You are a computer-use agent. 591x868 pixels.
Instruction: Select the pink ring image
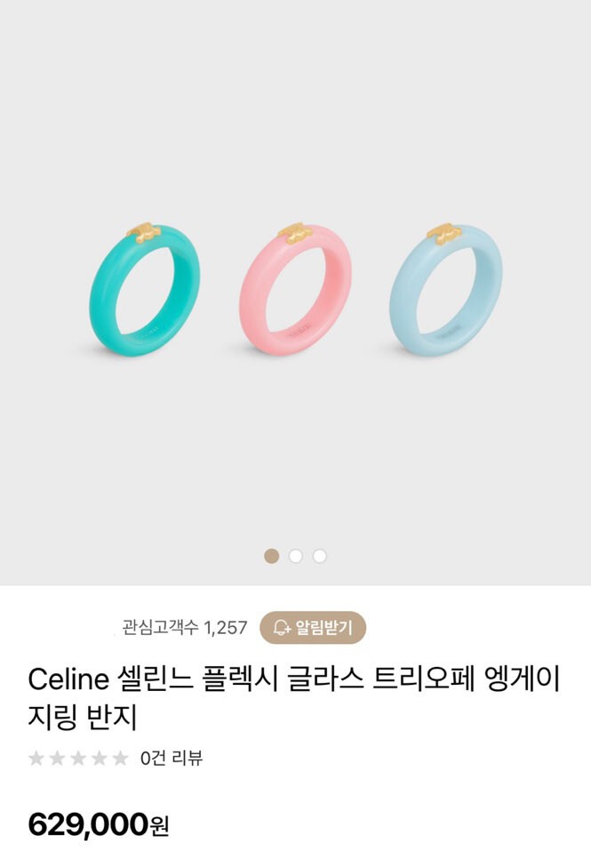(295, 289)
